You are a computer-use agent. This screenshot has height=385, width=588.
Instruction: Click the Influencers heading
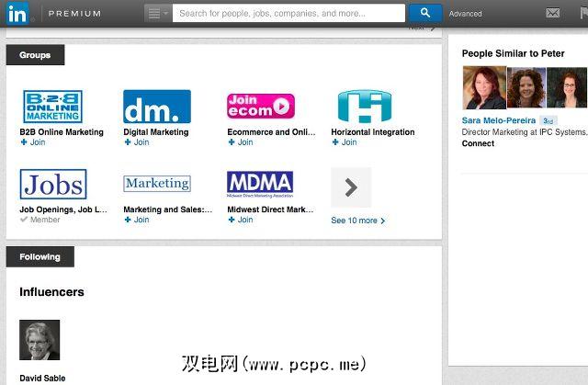click(x=51, y=292)
